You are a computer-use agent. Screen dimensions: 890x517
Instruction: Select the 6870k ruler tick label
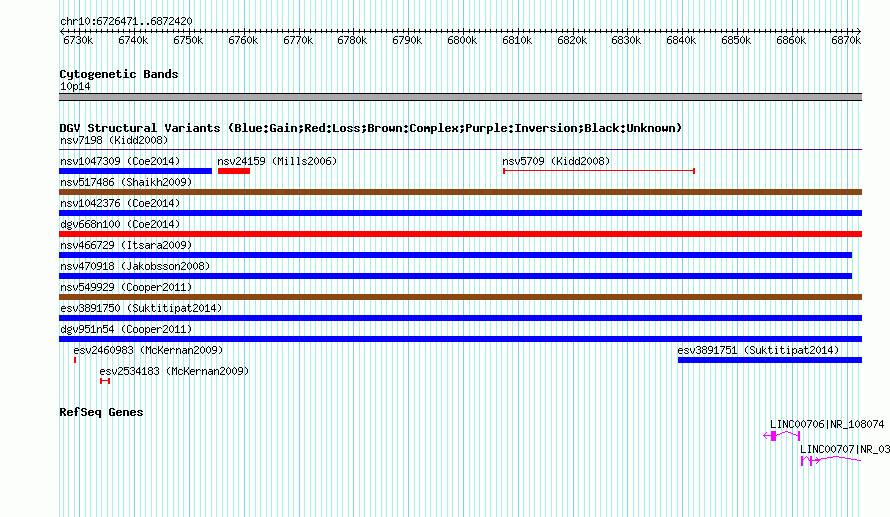coord(846,40)
